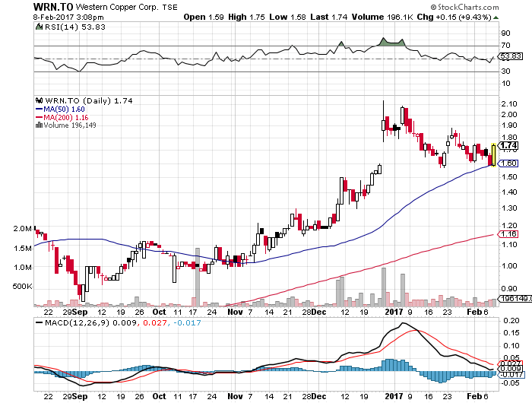Click the 500K volume axis label

coord(22,287)
